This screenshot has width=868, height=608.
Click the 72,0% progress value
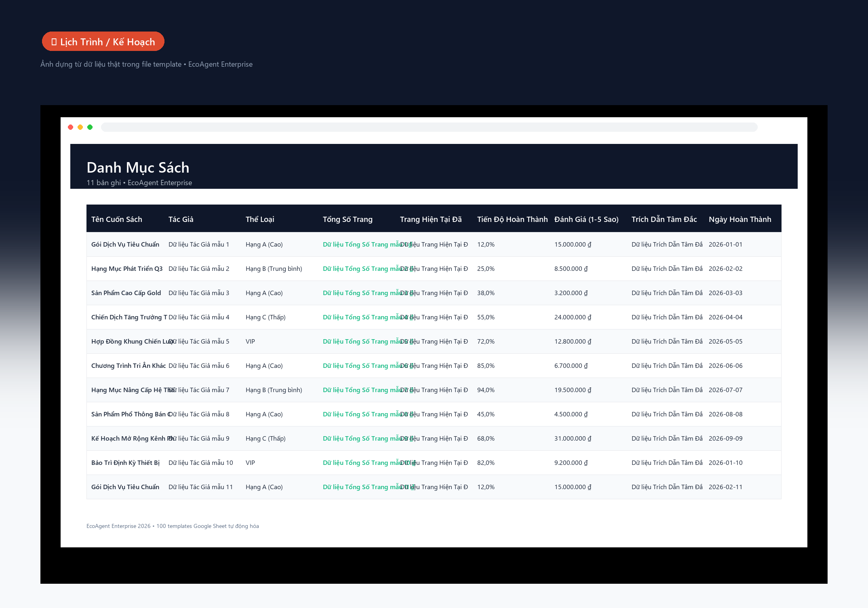pos(486,341)
